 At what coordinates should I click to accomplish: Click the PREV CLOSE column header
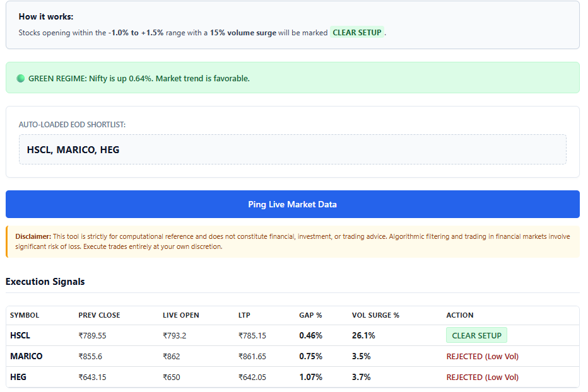click(99, 315)
